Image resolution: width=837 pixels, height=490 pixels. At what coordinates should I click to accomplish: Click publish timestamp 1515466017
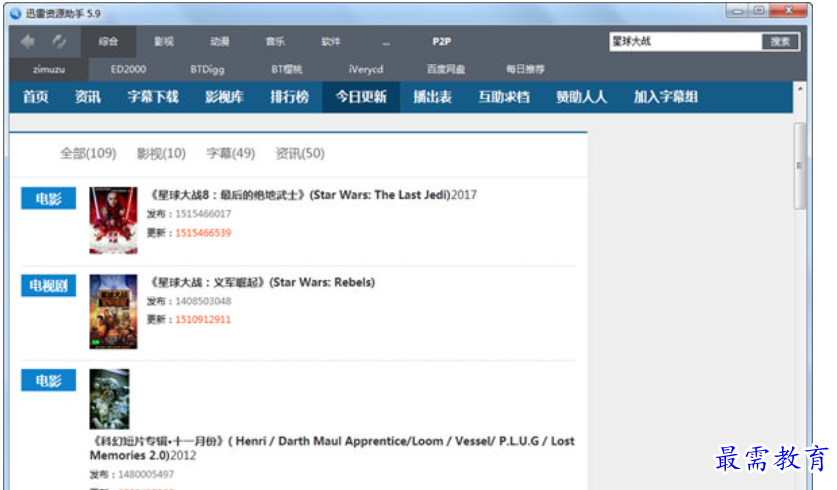coord(203,214)
